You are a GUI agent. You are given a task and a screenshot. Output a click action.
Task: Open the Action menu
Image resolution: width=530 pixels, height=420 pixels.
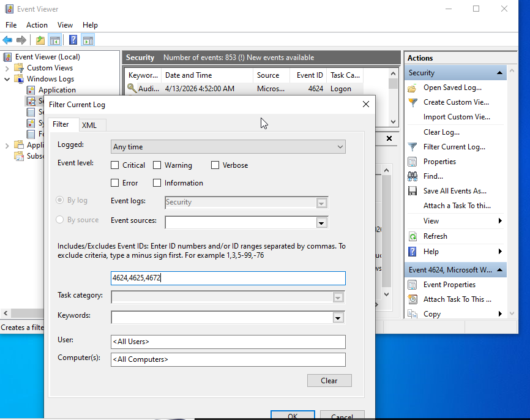coord(37,25)
